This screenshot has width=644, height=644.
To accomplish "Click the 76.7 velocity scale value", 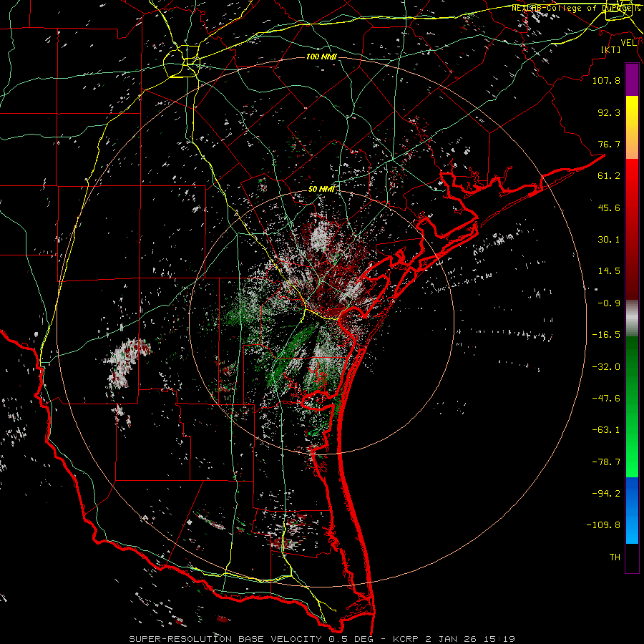I will point(609,144).
